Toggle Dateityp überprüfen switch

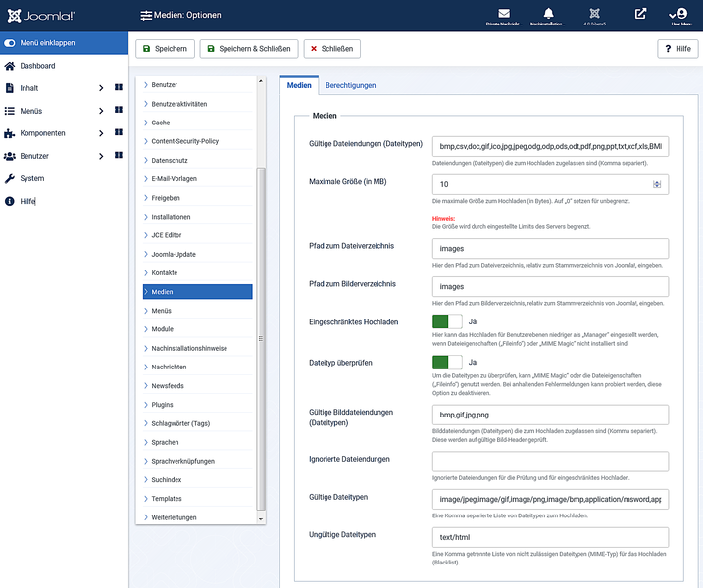(447, 363)
